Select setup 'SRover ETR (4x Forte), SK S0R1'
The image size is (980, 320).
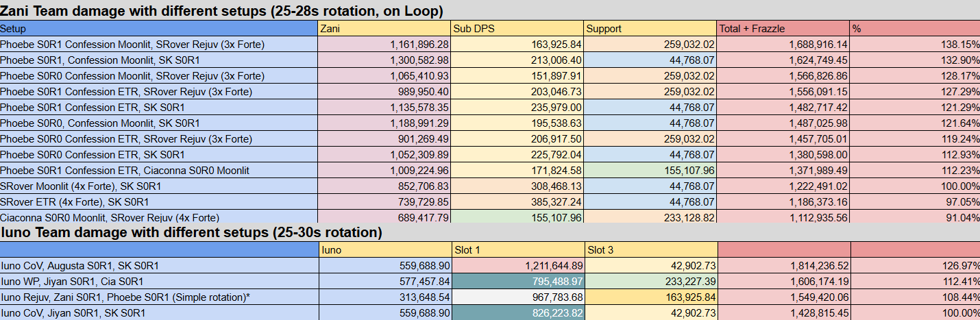(x=159, y=202)
